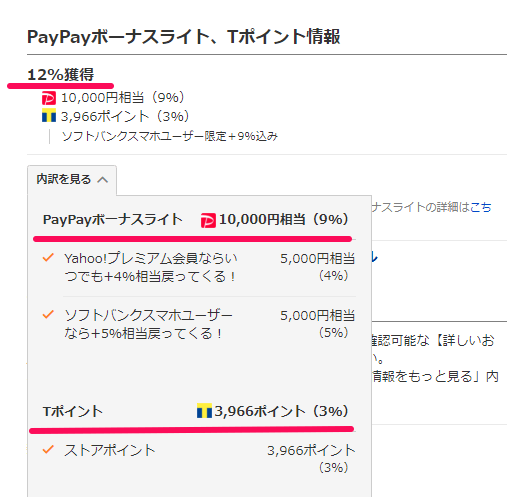Click the orange checkmark beside ソフトバンクスマホユーザー row
513x497 pixels.
[48, 314]
